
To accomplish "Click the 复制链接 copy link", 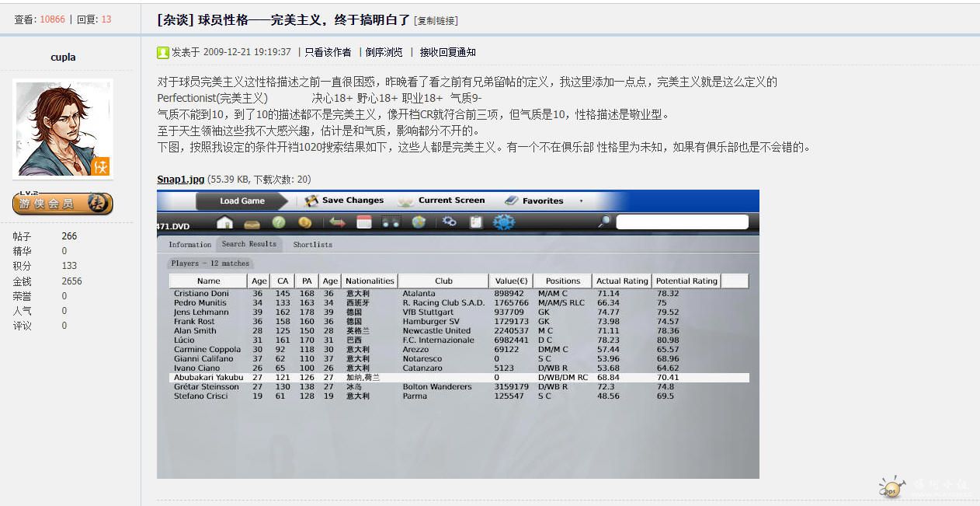I will 436,21.
